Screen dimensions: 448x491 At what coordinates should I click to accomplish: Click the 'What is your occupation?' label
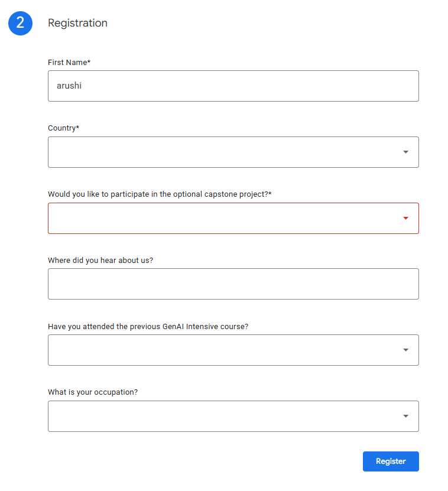coord(93,392)
